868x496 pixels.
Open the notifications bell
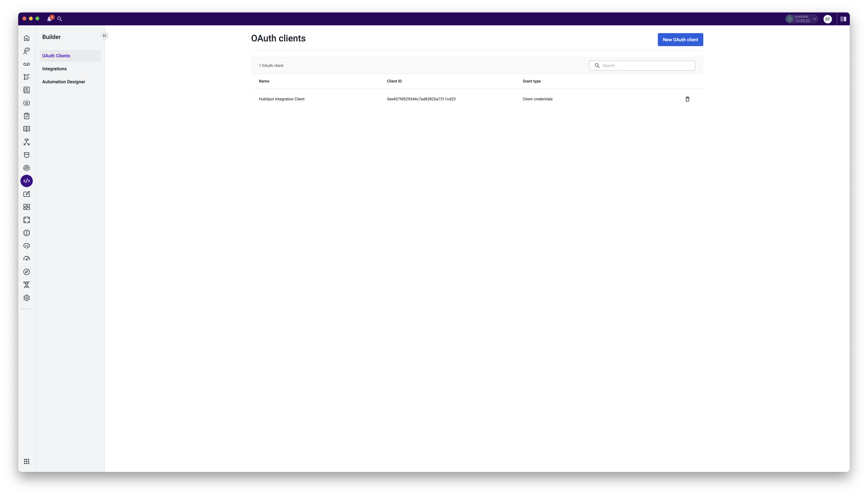pyautogui.click(x=49, y=19)
